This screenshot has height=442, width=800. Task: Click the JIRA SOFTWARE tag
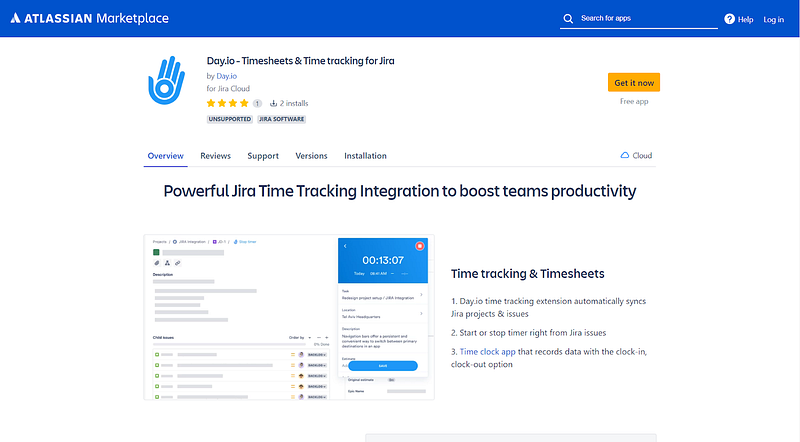point(282,119)
